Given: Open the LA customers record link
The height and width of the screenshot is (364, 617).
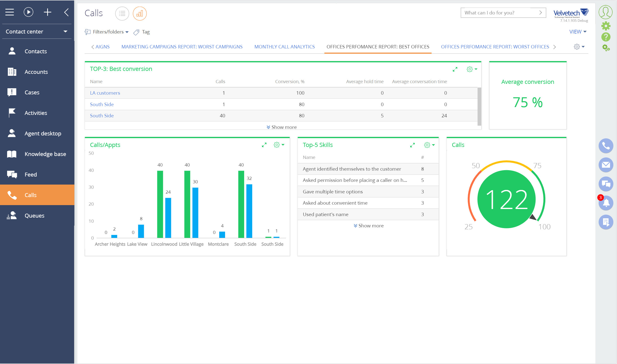Looking at the screenshot, I should click(105, 93).
